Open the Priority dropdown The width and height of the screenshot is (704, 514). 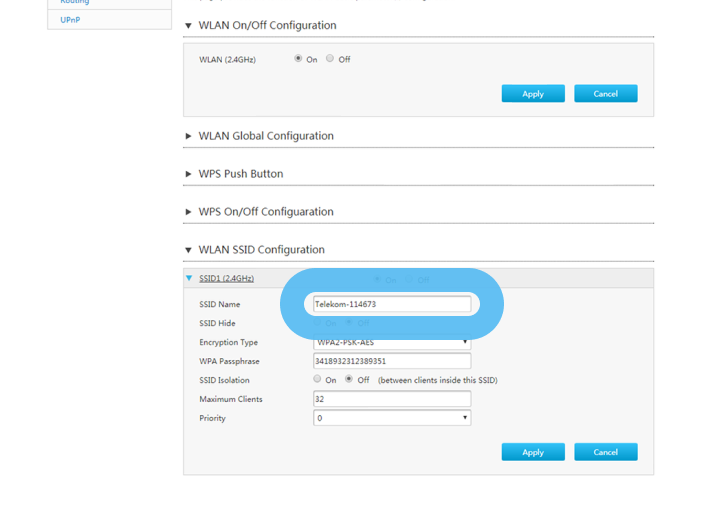[391, 418]
